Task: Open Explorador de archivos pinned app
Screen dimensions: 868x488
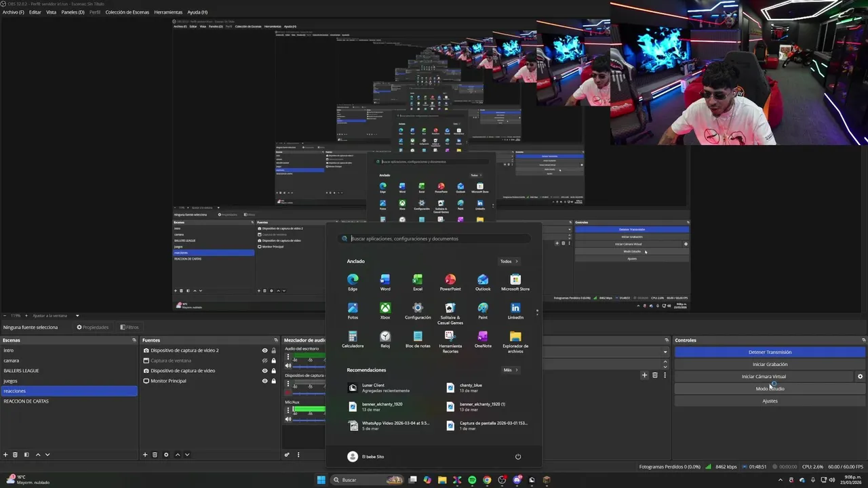Action: [x=515, y=342]
